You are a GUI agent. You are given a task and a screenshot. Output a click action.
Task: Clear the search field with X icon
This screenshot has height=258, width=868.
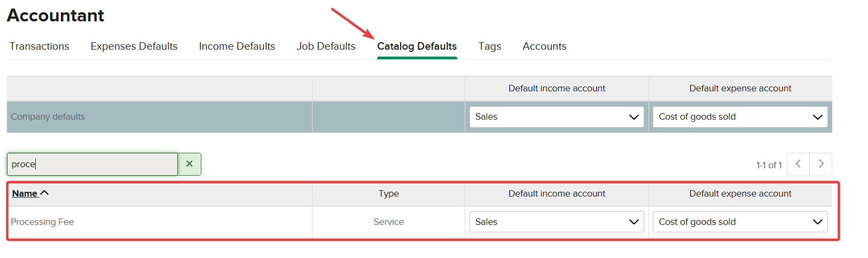pyautogui.click(x=189, y=164)
